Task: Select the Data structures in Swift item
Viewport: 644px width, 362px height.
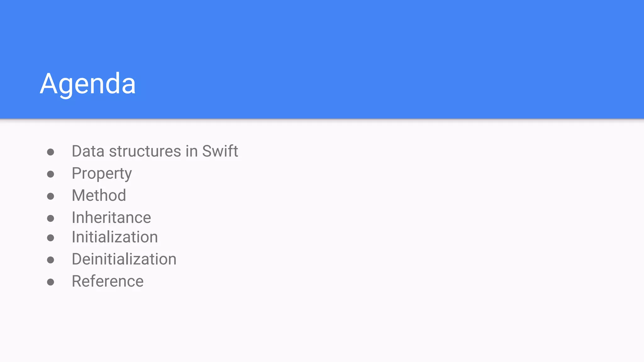Action: click(155, 151)
